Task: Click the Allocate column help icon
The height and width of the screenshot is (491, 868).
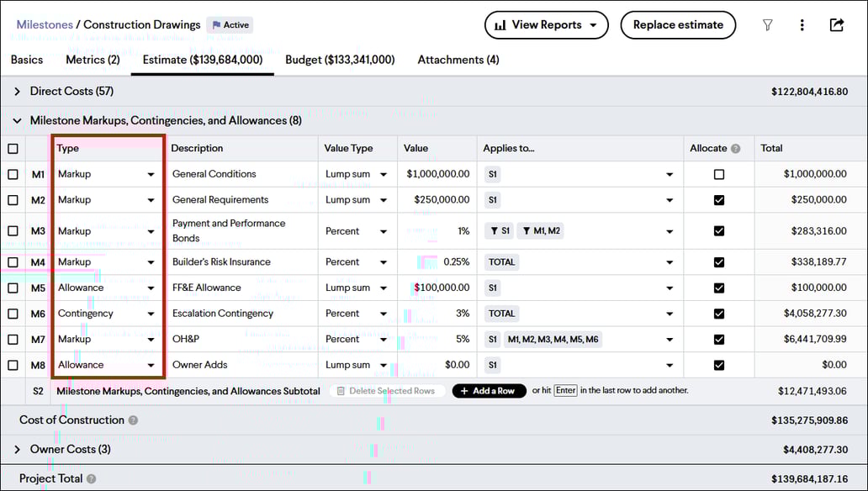Action: [x=735, y=148]
